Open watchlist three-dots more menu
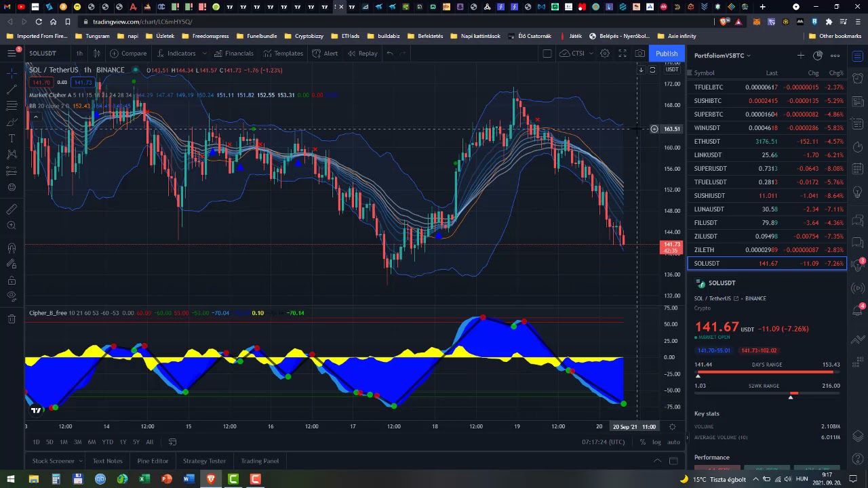This screenshot has height=488, width=868. click(835, 56)
